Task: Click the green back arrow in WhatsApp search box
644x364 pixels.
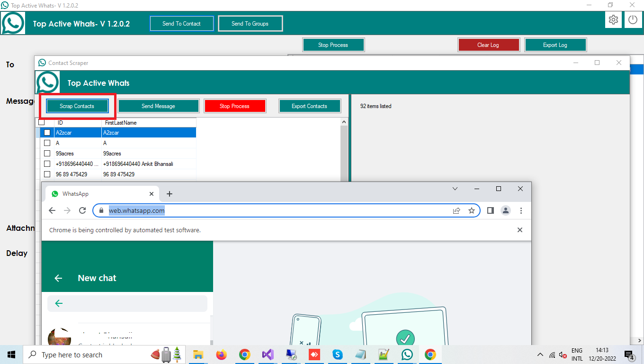Action: coord(59,303)
